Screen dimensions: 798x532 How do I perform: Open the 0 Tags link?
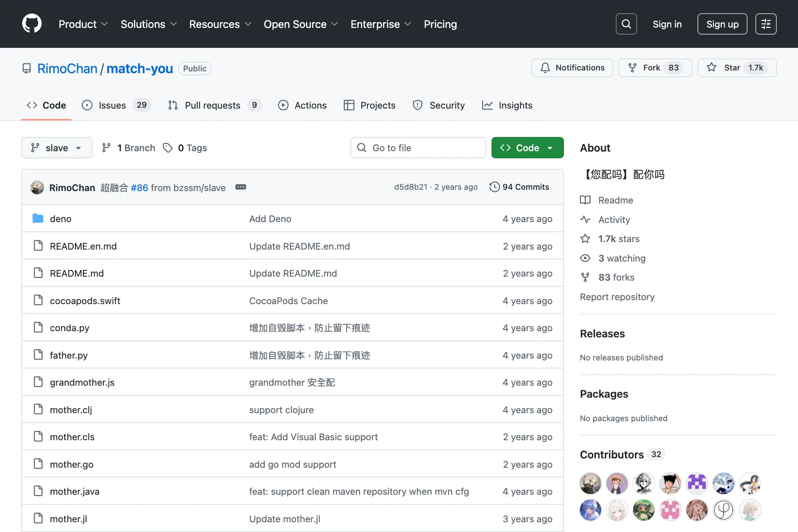tap(185, 148)
